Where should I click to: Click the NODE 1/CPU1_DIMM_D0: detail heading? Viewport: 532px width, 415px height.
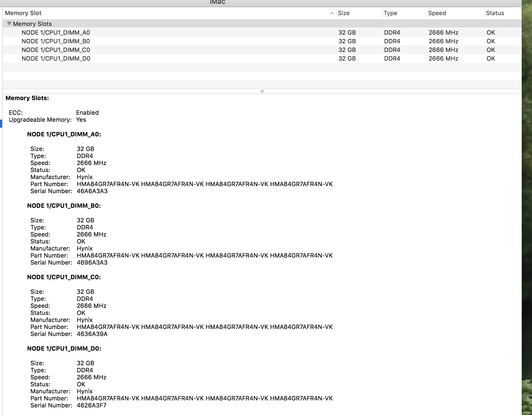[x=64, y=348]
